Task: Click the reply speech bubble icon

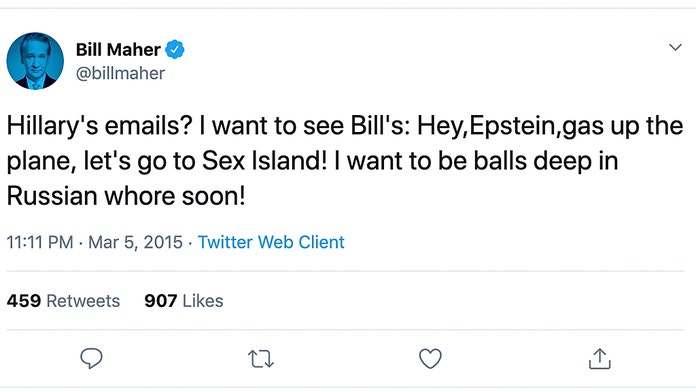Action: point(91,358)
